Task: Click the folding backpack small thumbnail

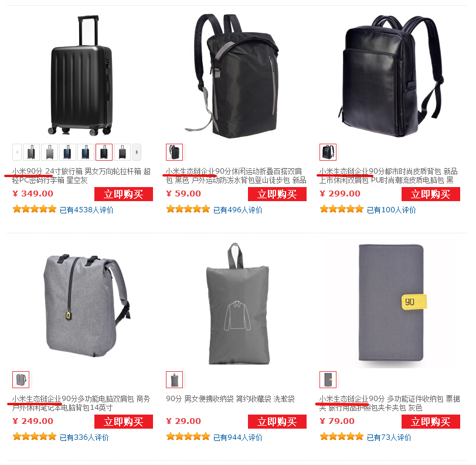Action: (x=175, y=152)
